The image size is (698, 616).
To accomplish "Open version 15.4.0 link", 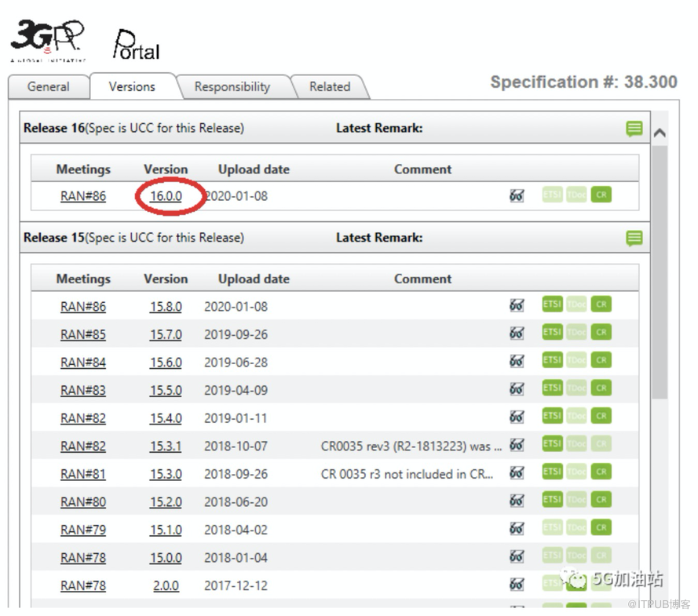I will 166,418.
